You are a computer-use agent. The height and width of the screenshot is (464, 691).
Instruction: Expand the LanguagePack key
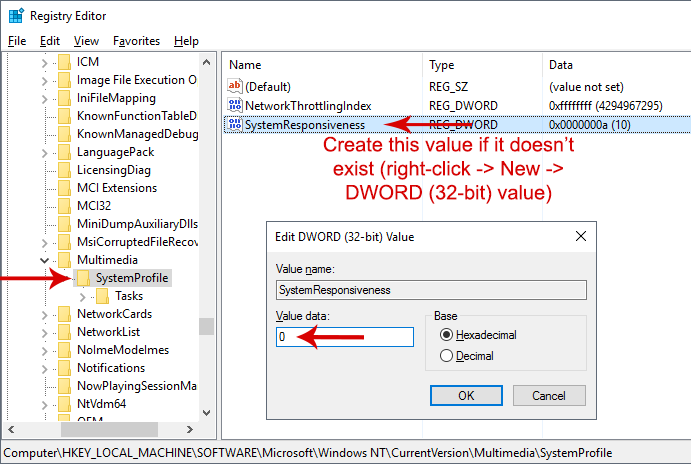click(x=44, y=153)
